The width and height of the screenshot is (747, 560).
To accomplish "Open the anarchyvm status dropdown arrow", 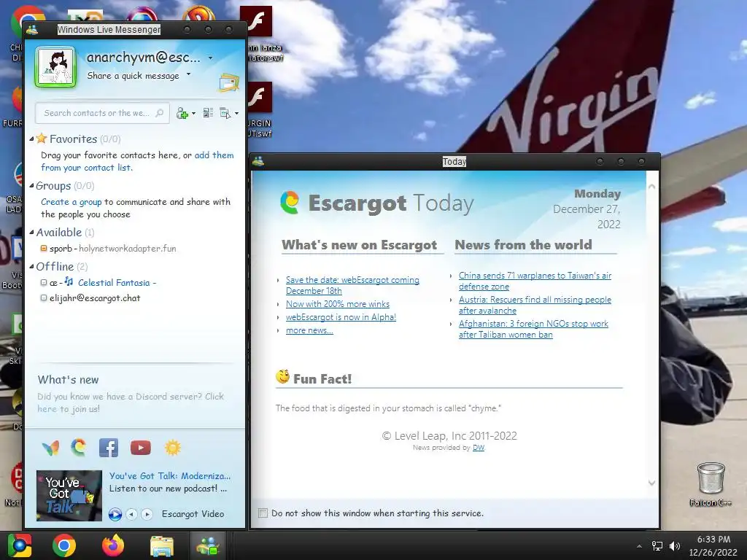I will click(x=210, y=58).
